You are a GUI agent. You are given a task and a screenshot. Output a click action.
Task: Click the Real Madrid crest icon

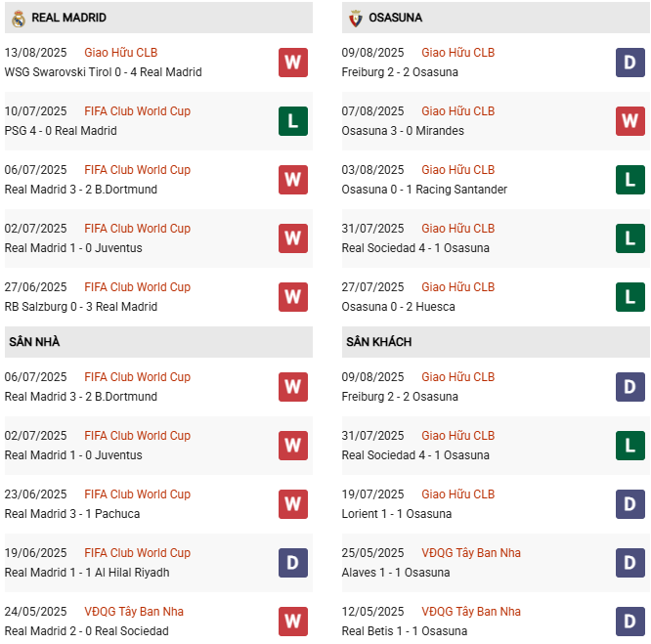pyautogui.click(x=19, y=18)
